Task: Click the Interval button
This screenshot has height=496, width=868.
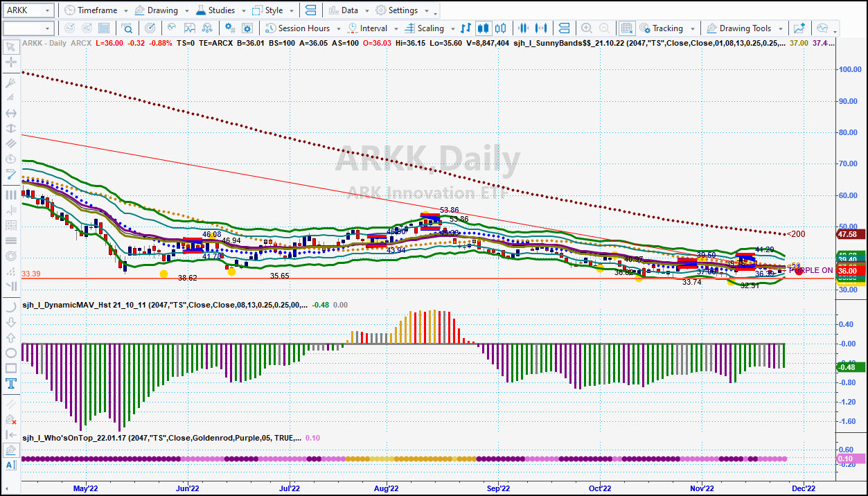Action: tap(368, 28)
